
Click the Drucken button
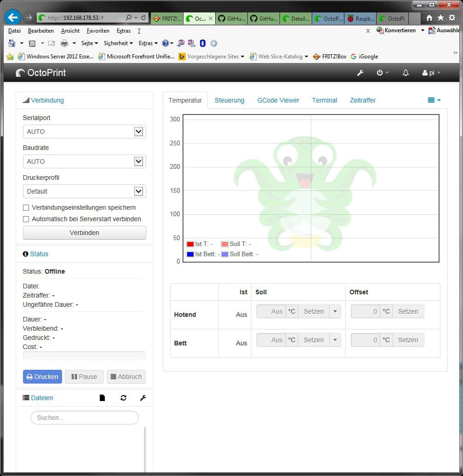pyautogui.click(x=42, y=377)
